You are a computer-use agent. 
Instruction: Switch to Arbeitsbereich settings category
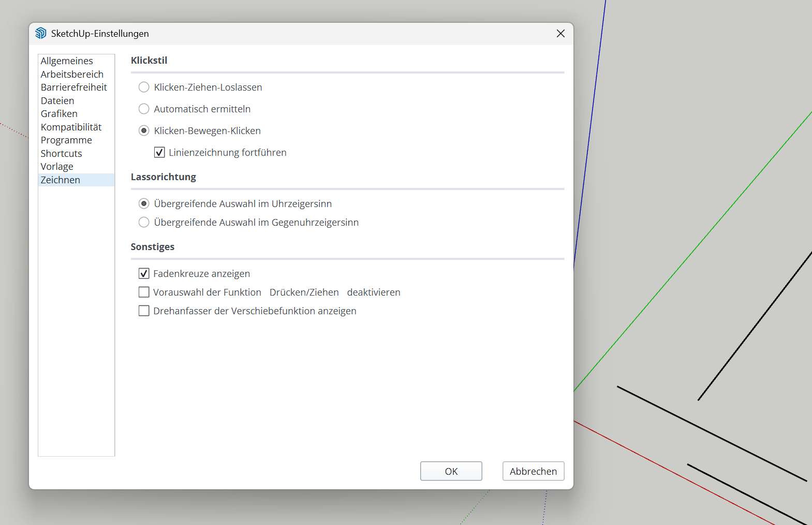click(72, 75)
